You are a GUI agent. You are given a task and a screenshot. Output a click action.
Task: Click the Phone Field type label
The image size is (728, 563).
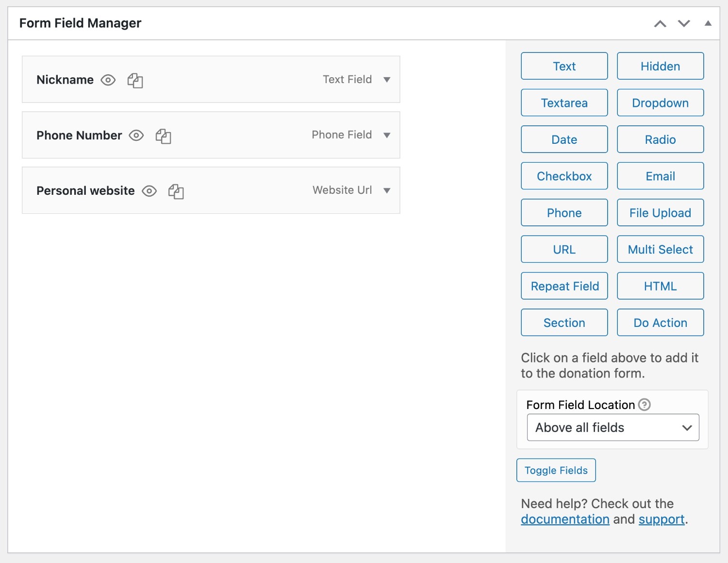[342, 135]
